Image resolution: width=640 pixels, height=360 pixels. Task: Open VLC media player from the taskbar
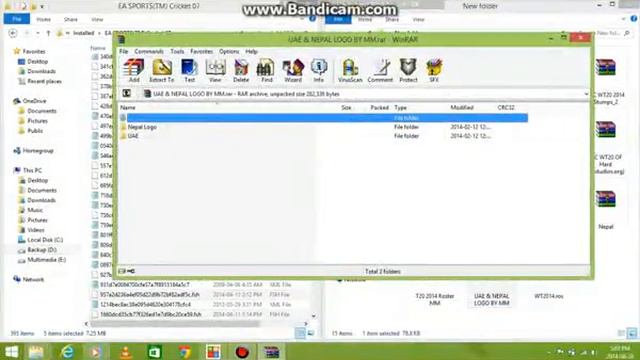126,351
